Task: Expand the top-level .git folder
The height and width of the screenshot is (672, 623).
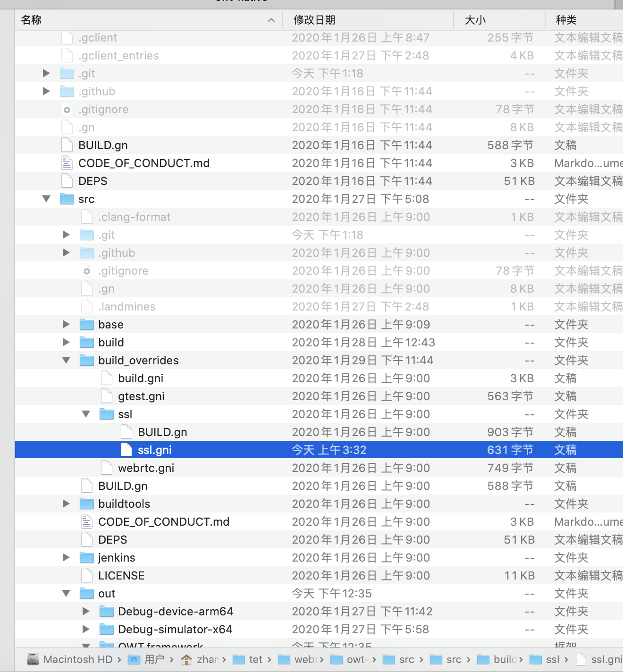Action: (x=46, y=73)
